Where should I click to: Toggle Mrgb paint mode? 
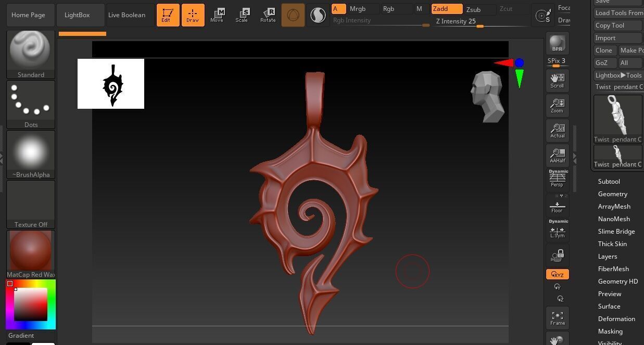point(362,9)
